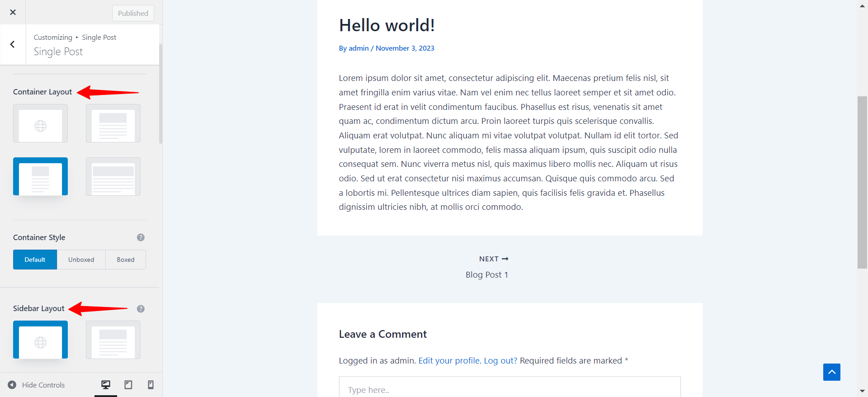Viewport: 868px width, 397px height.
Task: Open the admin author link
Action: click(x=359, y=48)
